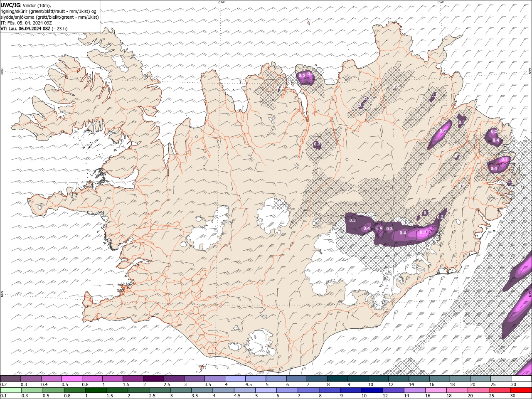The height and width of the screenshot is (399, 532).
Task: Click the upper legend swatch labeled 9
Action: [357, 379]
